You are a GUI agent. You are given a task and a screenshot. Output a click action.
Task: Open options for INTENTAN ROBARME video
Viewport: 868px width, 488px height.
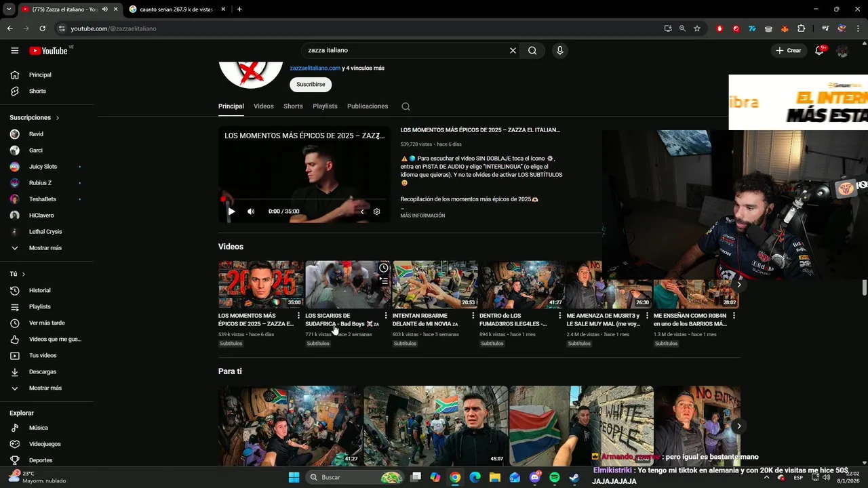click(473, 316)
